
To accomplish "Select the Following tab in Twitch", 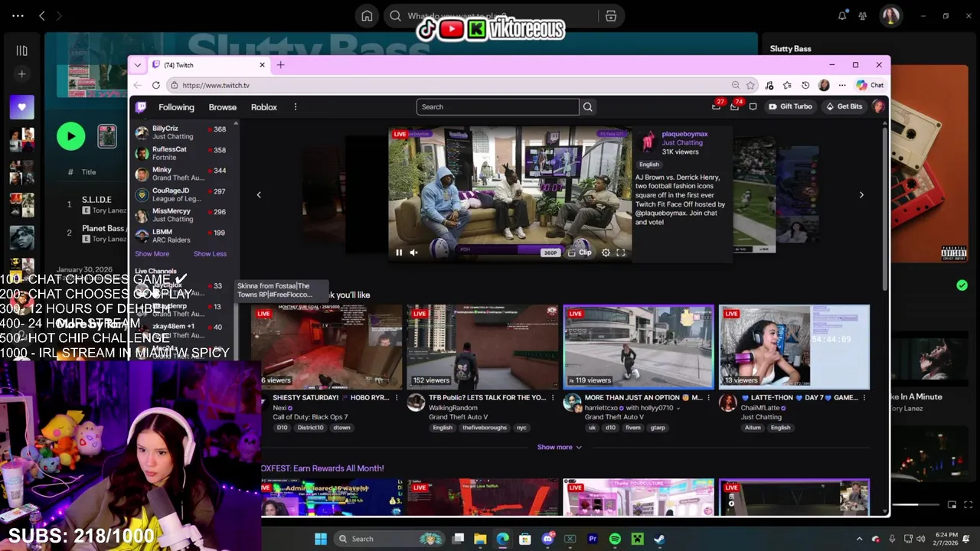I will pos(176,107).
